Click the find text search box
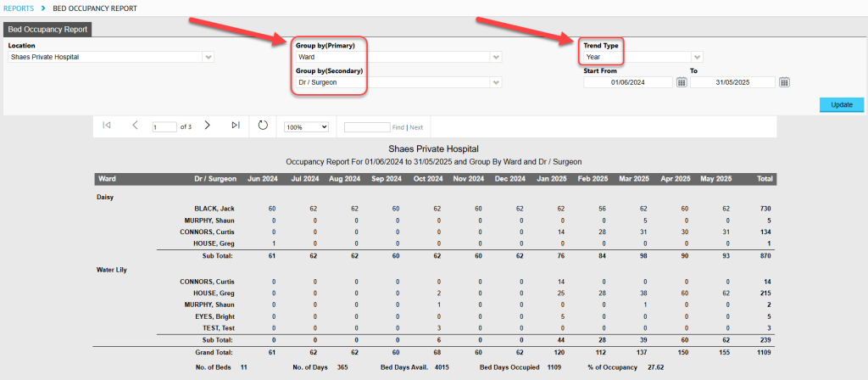This screenshot has width=868, height=380. [367, 127]
